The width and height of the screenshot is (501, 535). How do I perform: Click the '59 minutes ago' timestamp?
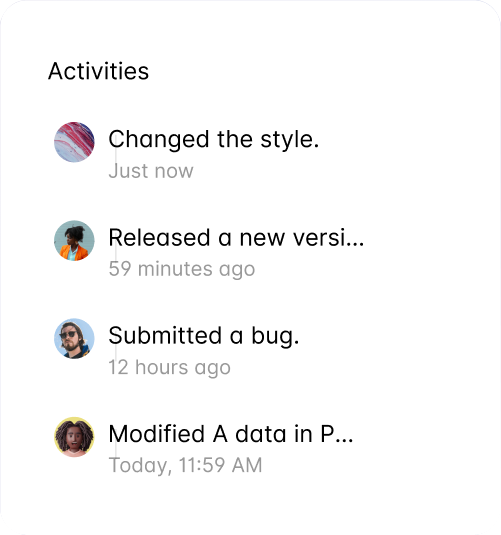182,269
